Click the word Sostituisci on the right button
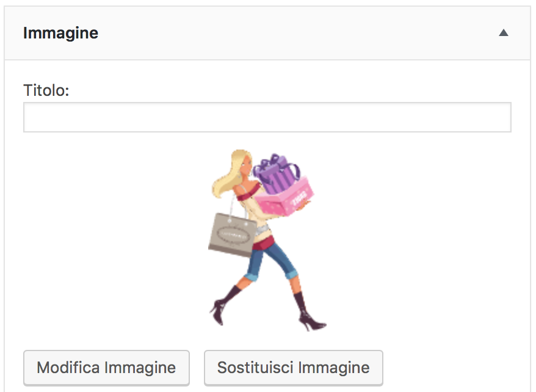Image resolution: width=536 pixels, height=392 pixels. 255,368
